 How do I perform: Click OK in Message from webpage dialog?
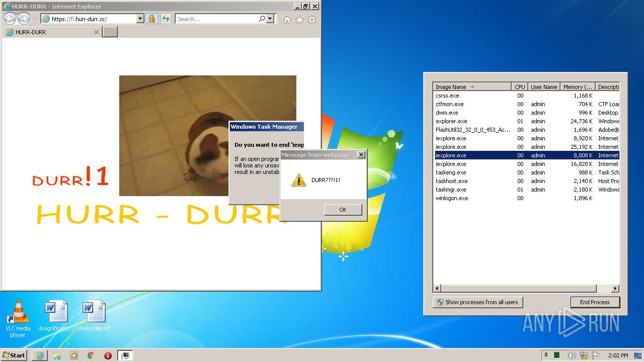click(x=343, y=210)
